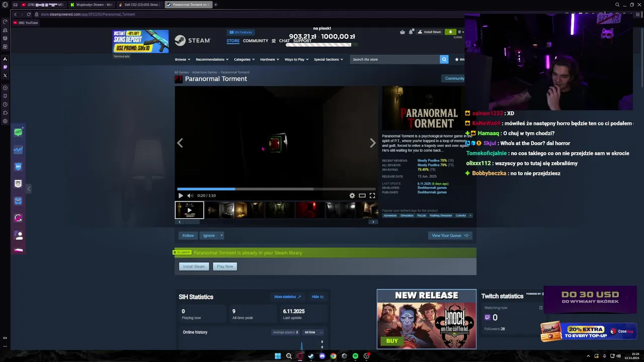Focus the Search the store field

click(395, 59)
